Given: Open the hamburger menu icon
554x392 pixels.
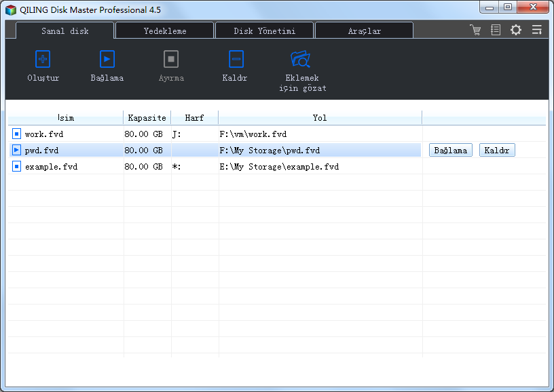Looking at the screenshot, I should click(536, 30).
